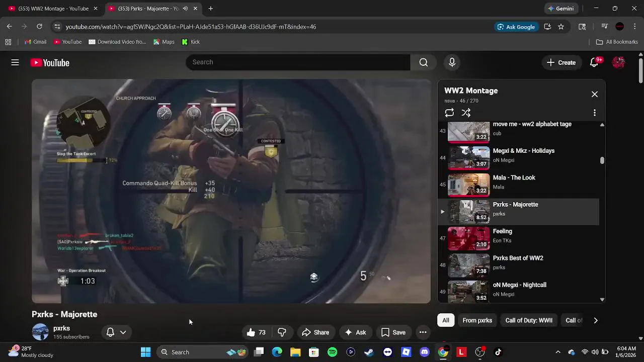Expand notification options chevron beside bell
The width and height of the screenshot is (644, 362).
point(123,332)
